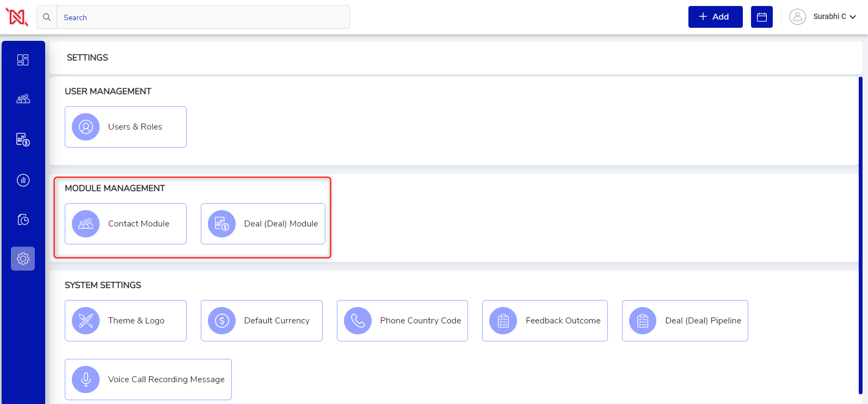Open the reports chart icon in the sidebar
Screen dimensions: 868x404
pyautogui.click(x=23, y=180)
